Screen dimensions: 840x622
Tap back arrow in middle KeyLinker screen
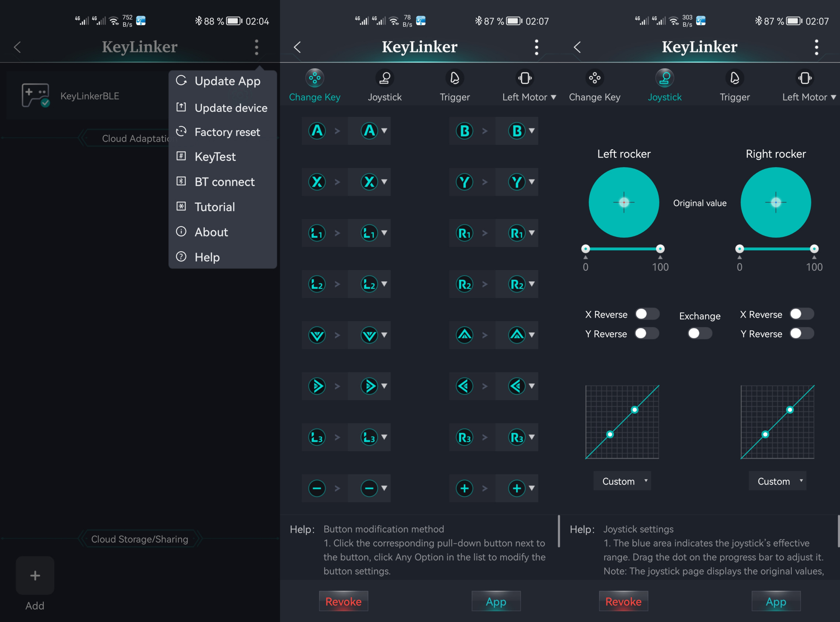(297, 47)
